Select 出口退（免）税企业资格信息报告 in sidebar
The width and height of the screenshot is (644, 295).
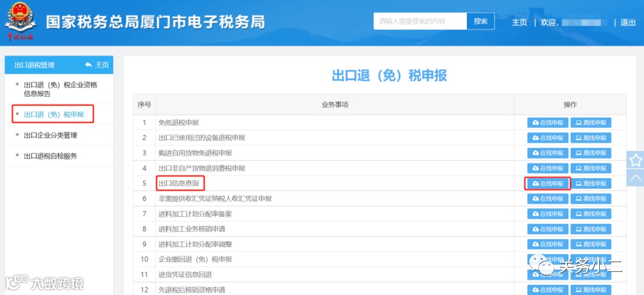[x=59, y=90]
